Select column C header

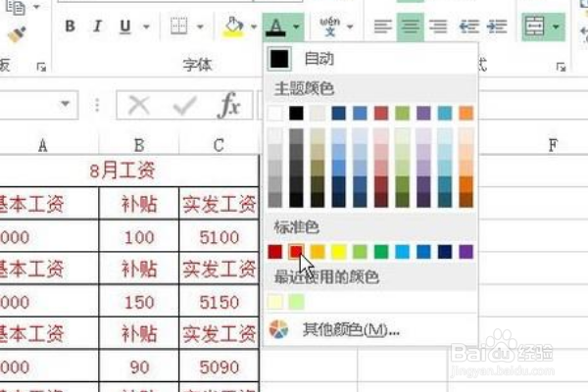219,145
